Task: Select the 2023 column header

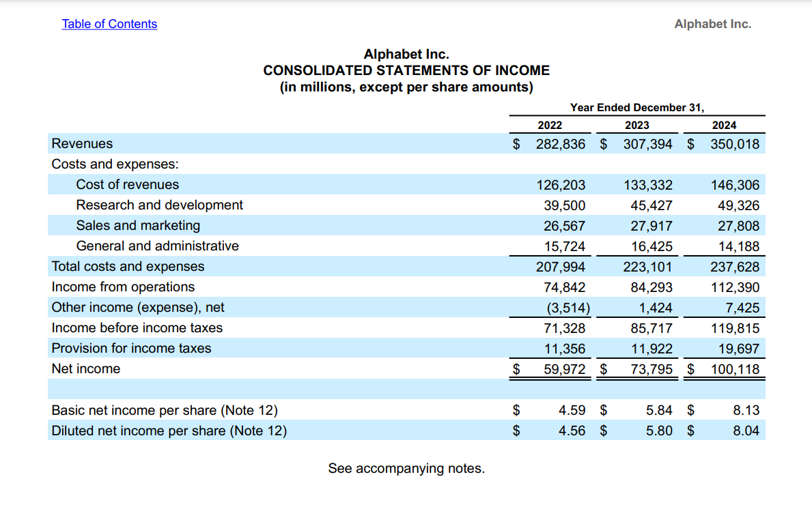Action: coord(637,125)
